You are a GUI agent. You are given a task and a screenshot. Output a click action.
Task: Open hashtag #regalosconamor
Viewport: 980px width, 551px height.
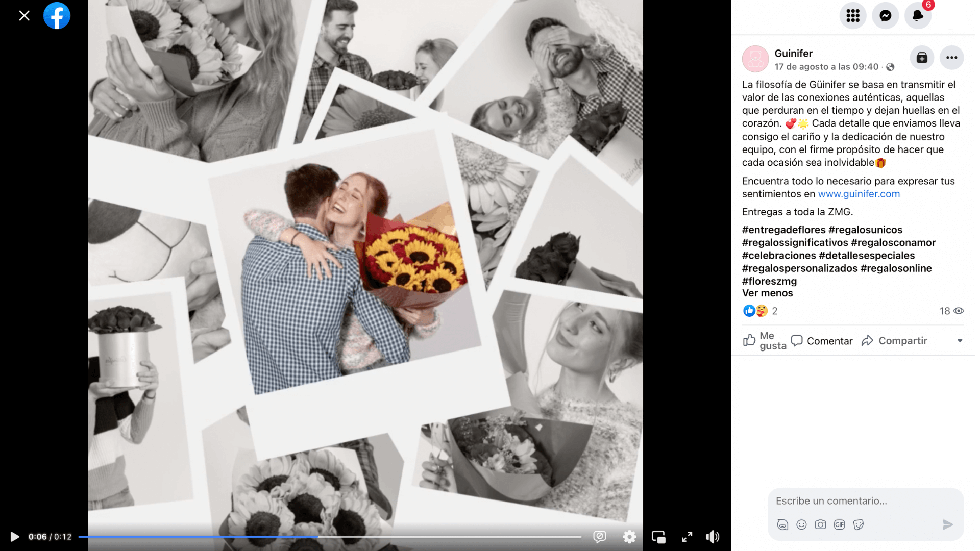(893, 242)
